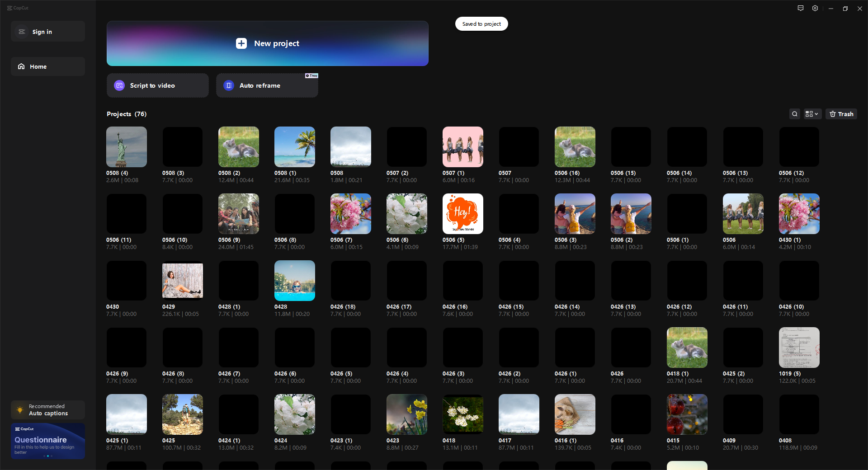Click the feedback message icon
This screenshot has height=470, width=868.
point(800,8)
